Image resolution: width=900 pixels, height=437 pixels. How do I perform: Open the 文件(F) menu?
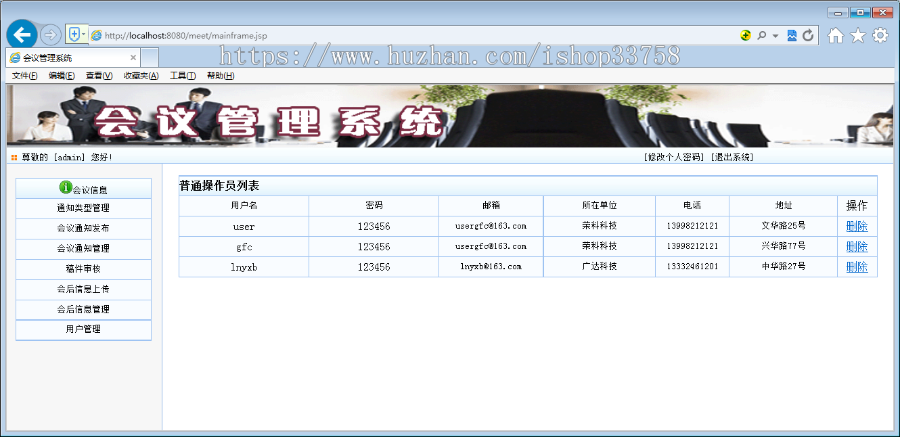coord(25,76)
